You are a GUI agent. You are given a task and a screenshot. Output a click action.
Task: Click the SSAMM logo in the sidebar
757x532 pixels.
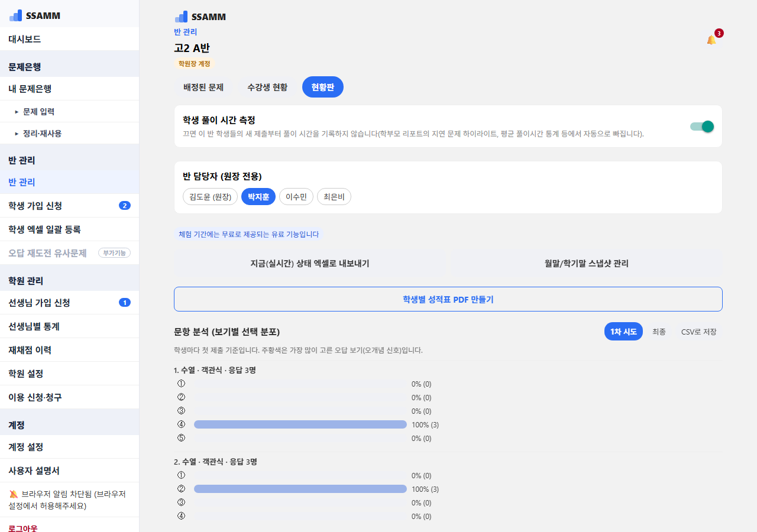[35, 15]
